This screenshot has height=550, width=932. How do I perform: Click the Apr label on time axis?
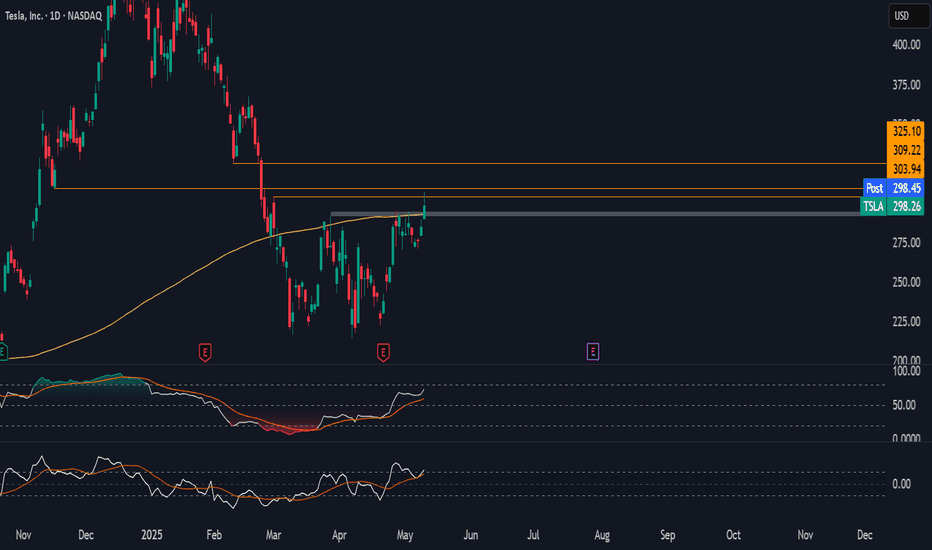[x=339, y=535]
